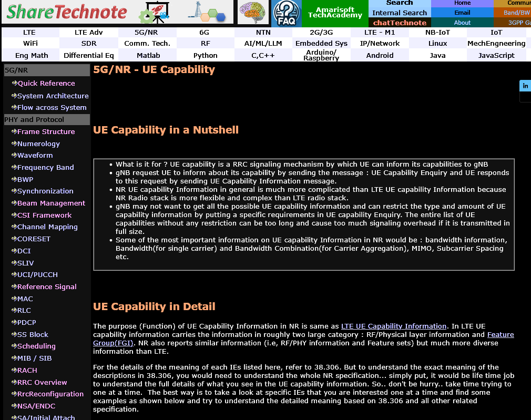Open Frame Structure sidebar link

pyautogui.click(x=46, y=131)
